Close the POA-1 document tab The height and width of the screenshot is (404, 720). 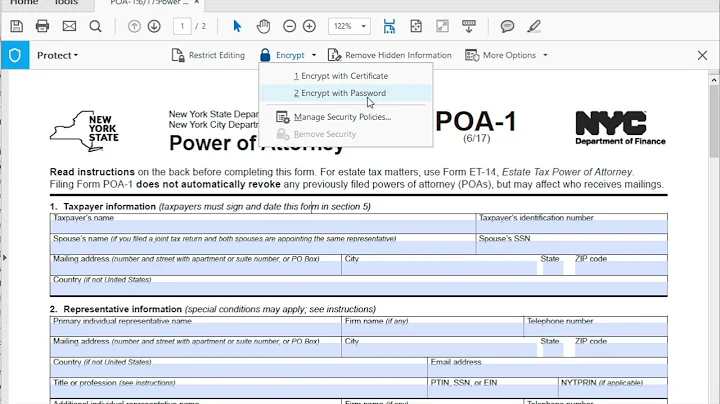tap(197, 2)
